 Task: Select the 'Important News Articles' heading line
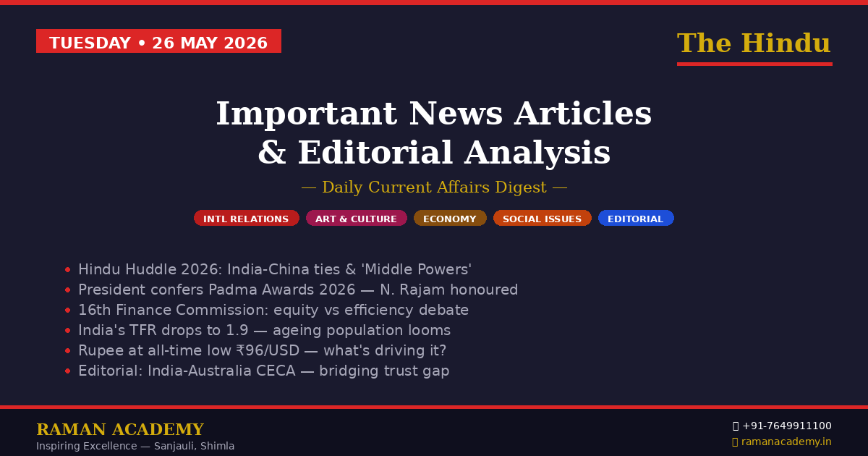coord(434,114)
